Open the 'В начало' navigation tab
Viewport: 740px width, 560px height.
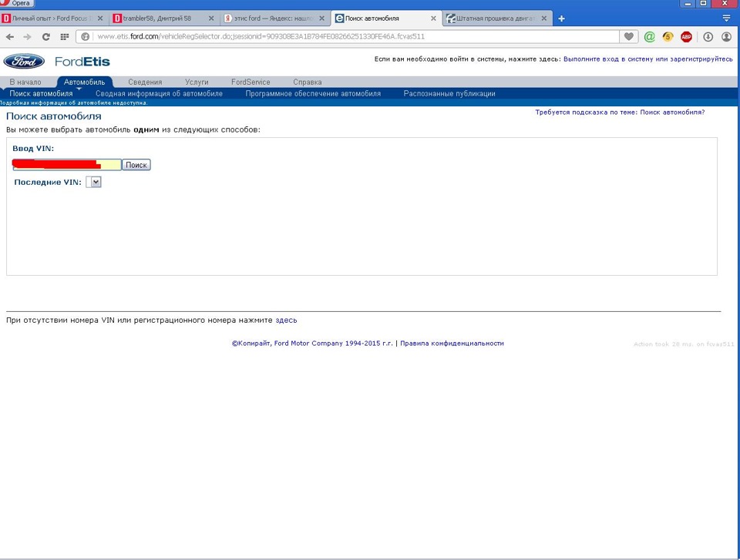click(x=25, y=82)
